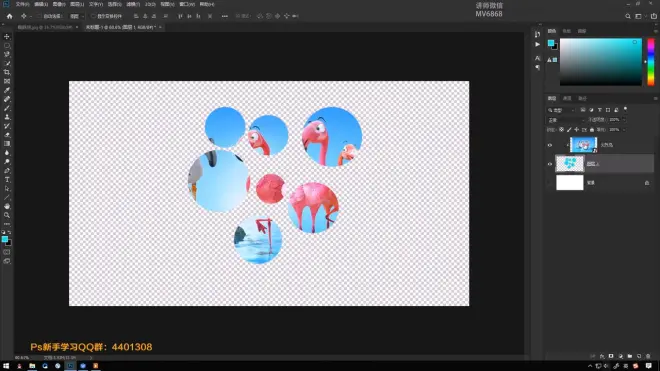
Task: Click the foreground cyan color swatch in toolbar
Action: (5, 239)
